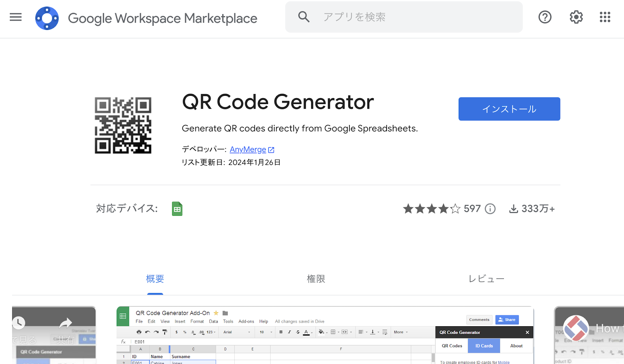Open the AnyMerge developer link
Image resolution: width=624 pixels, height=364 pixels.
click(248, 149)
